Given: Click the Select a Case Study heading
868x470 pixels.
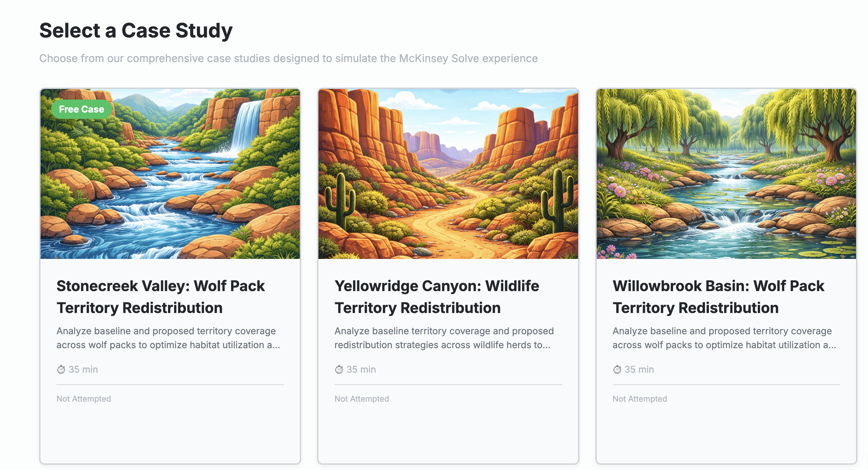Looking at the screenshot, I should pos(136,30).
